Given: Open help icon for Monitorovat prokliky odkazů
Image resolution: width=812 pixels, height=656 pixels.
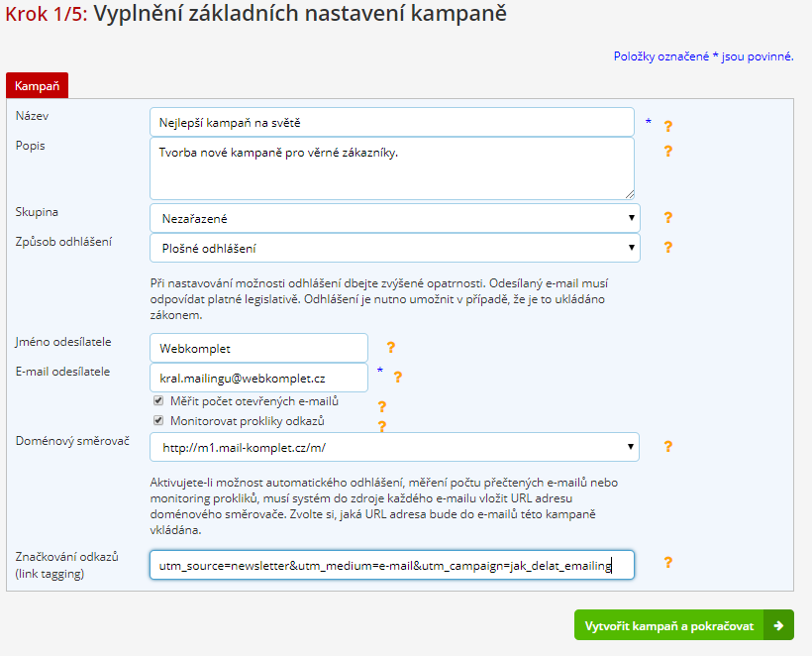Looking at the screenshot, I should (x=381, y=426).
